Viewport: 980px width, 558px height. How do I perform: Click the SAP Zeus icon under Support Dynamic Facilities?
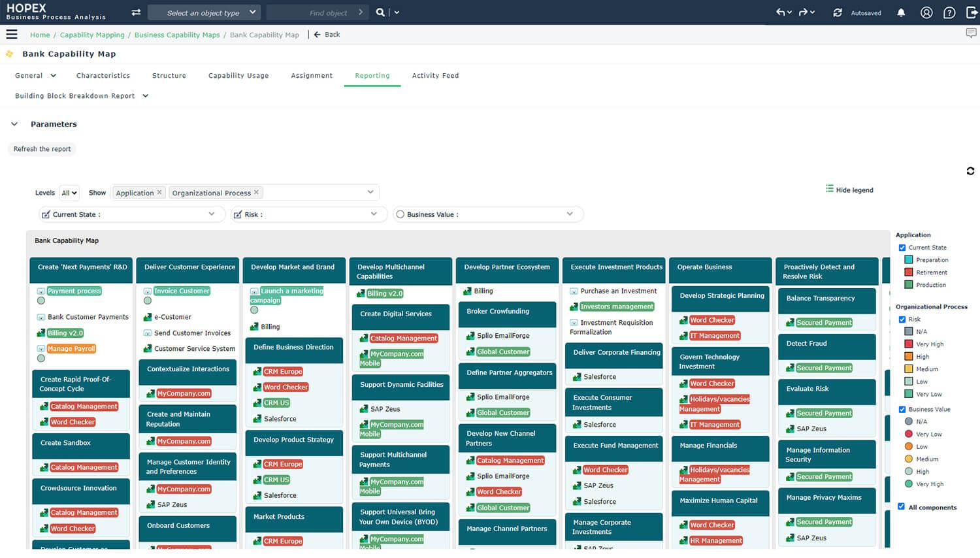(364, 409)
